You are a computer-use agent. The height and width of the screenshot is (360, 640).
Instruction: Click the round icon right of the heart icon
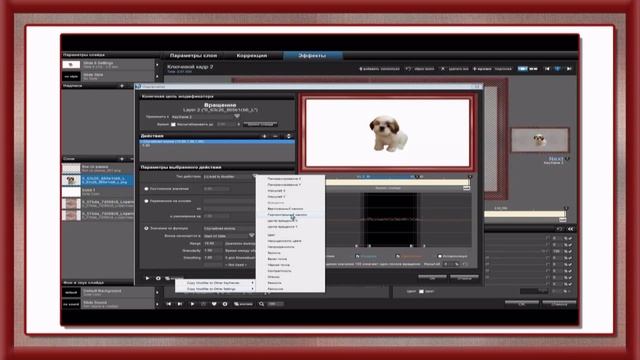click(x=225, y=304)
